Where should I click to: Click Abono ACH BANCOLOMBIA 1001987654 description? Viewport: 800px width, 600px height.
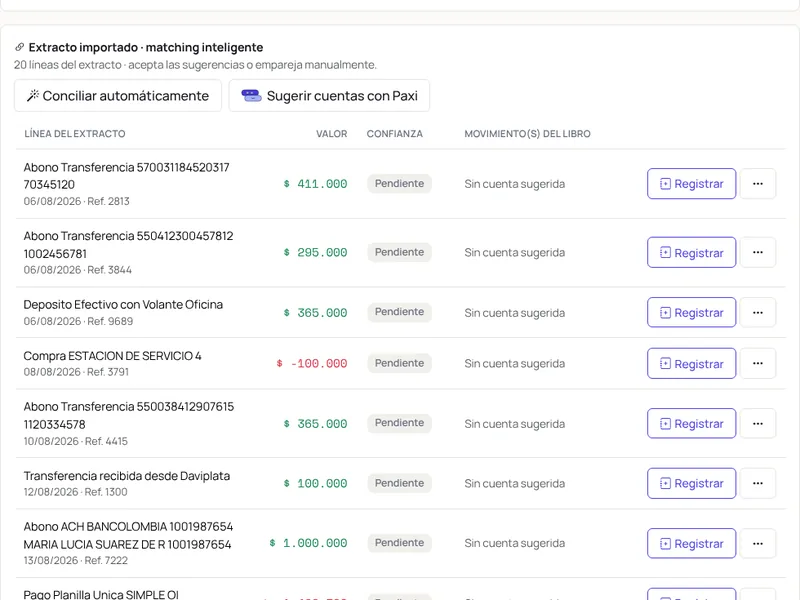click(128, 535)
